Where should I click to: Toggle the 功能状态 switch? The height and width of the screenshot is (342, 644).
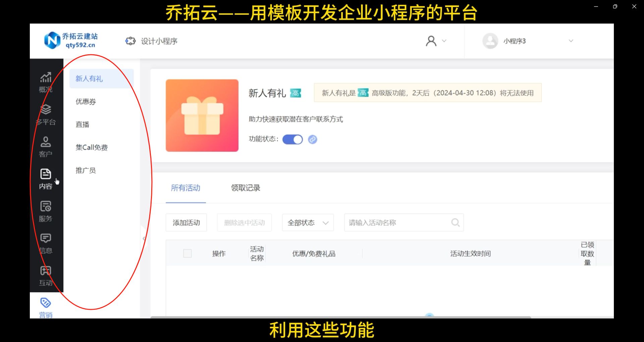tap(292, 139)
